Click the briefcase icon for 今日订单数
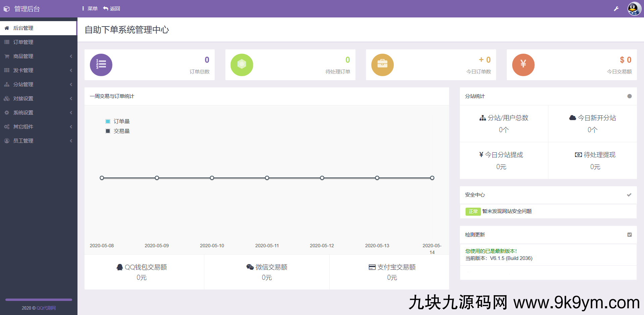 click(382, 65)
